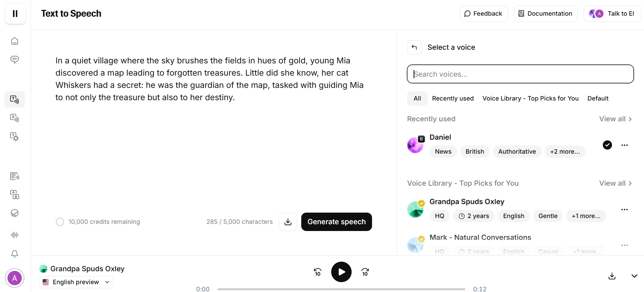Toggle the sidebar collapse button
This screenshot has width=644, height=292.
[15, 14]
